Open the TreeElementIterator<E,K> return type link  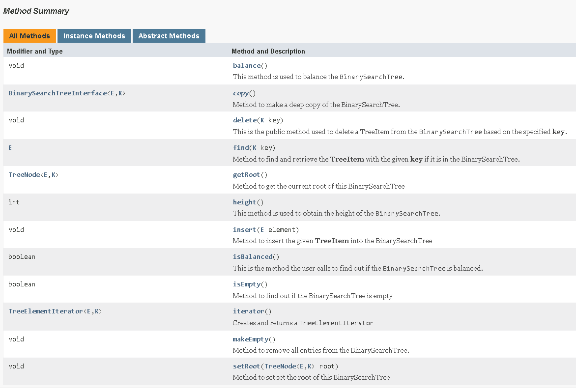[55, 310]
